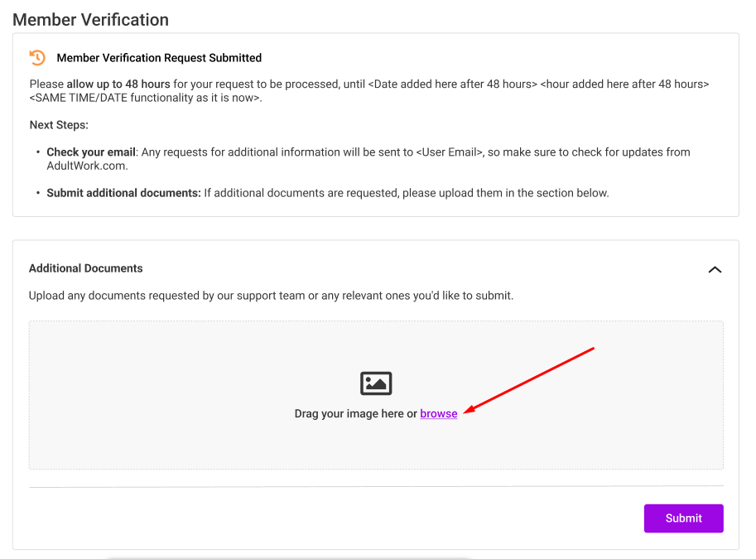The image size is (756, 559).
Task: Click the orange pending-history clock icon
Action: pos(37,58)
